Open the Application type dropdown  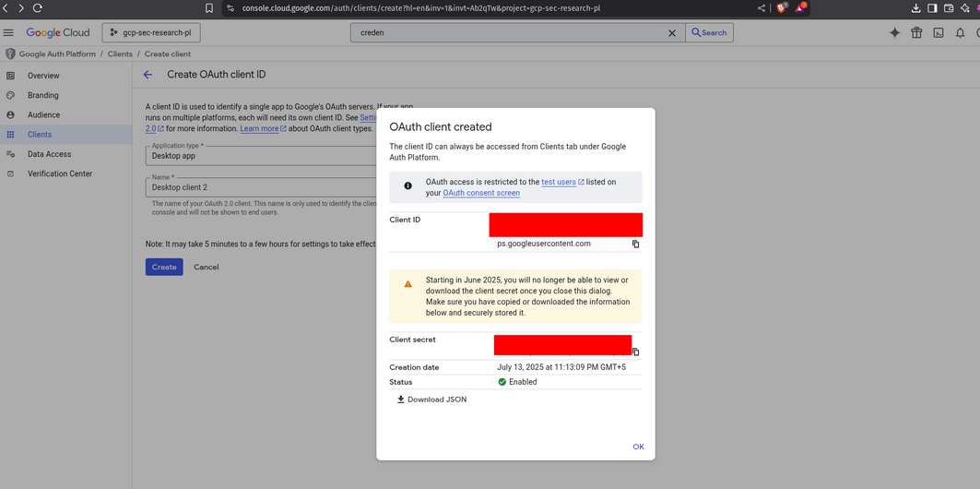point(261,156)
